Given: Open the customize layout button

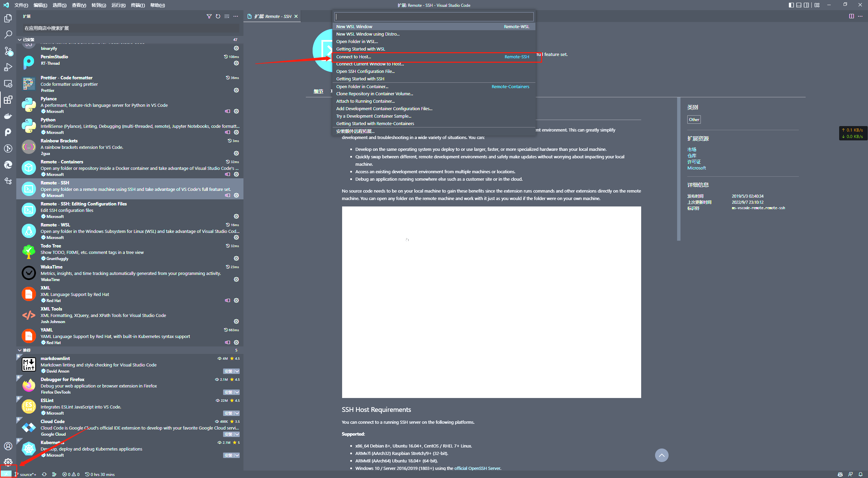Looking at the screenshot, I should (x=817, y=5).
